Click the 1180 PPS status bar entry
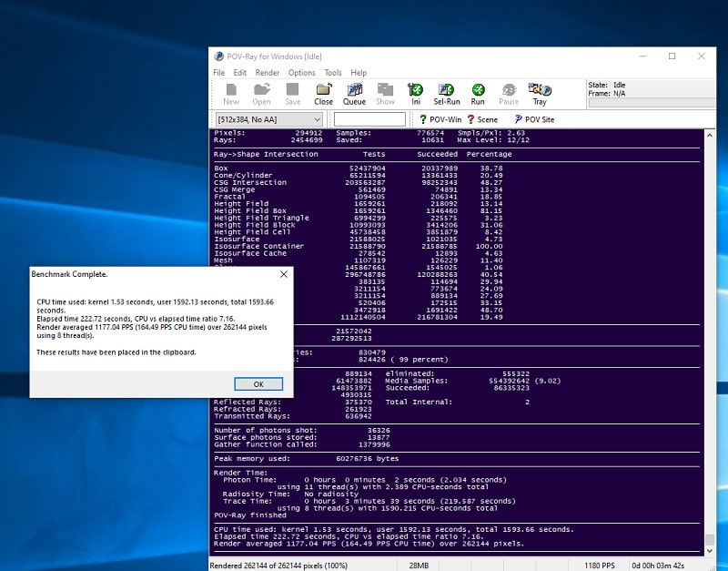Image resolution: width=728 pixels, height=571 pixels. 600,566
